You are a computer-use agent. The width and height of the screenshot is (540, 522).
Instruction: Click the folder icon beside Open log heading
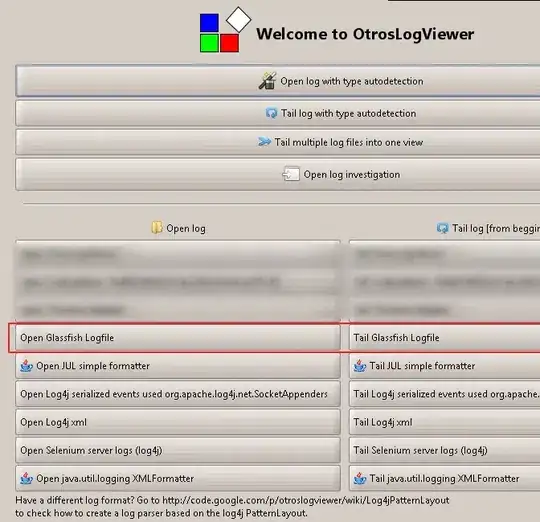(x=157, y=228)
